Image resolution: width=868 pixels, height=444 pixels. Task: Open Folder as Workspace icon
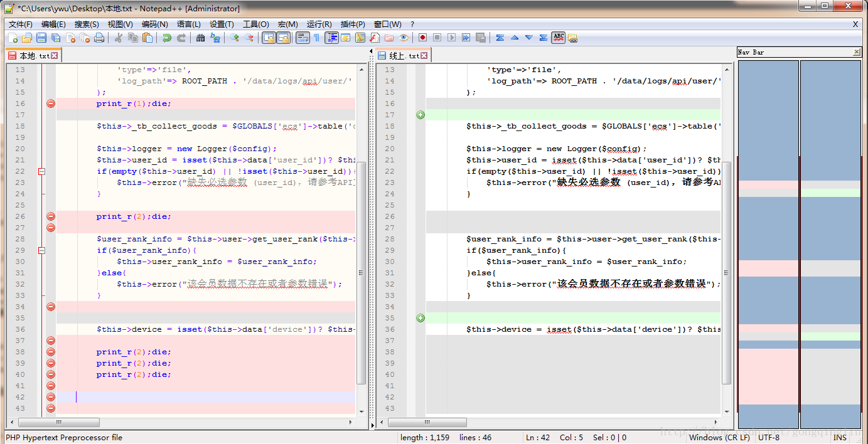[389, 38]
